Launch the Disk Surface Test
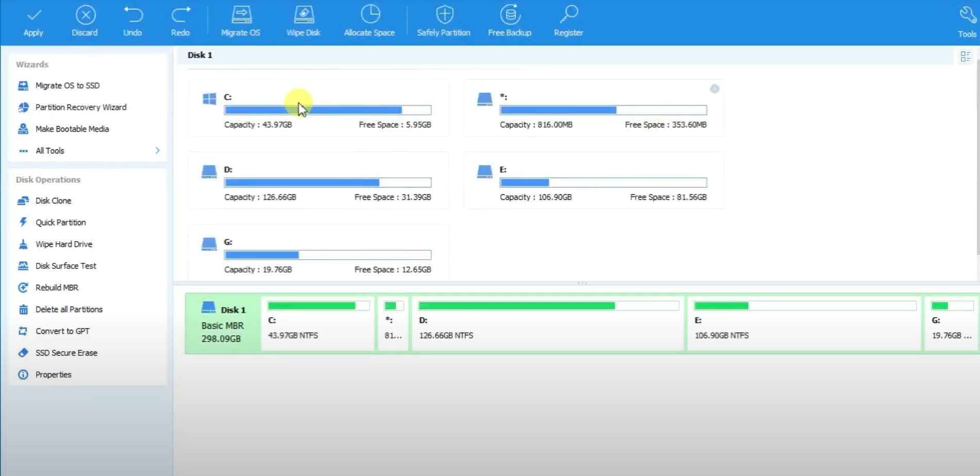The width and height of the screenshot is (980, 476). (65, 265)
